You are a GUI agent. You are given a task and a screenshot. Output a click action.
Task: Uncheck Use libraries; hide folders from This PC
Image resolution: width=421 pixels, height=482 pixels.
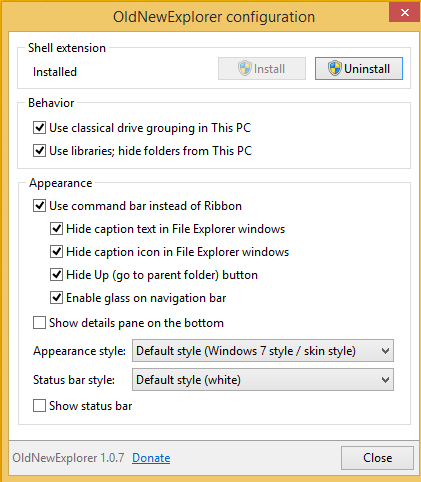click(39, 151)
